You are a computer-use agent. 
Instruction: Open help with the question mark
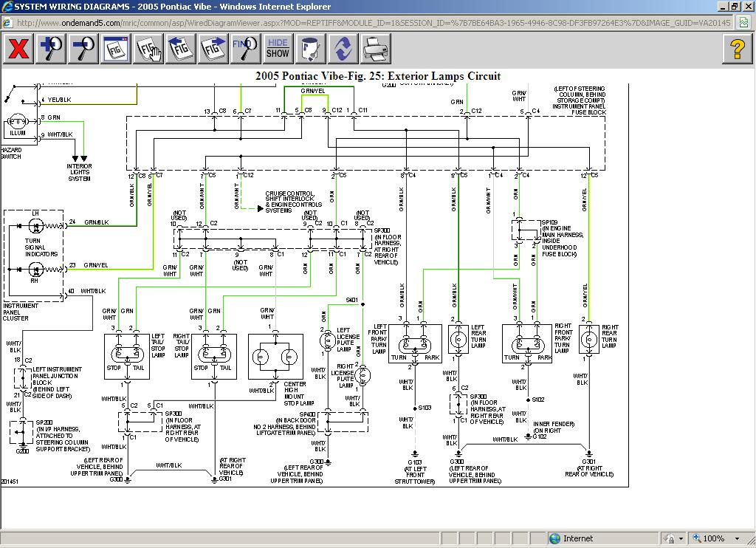(738, 49)
